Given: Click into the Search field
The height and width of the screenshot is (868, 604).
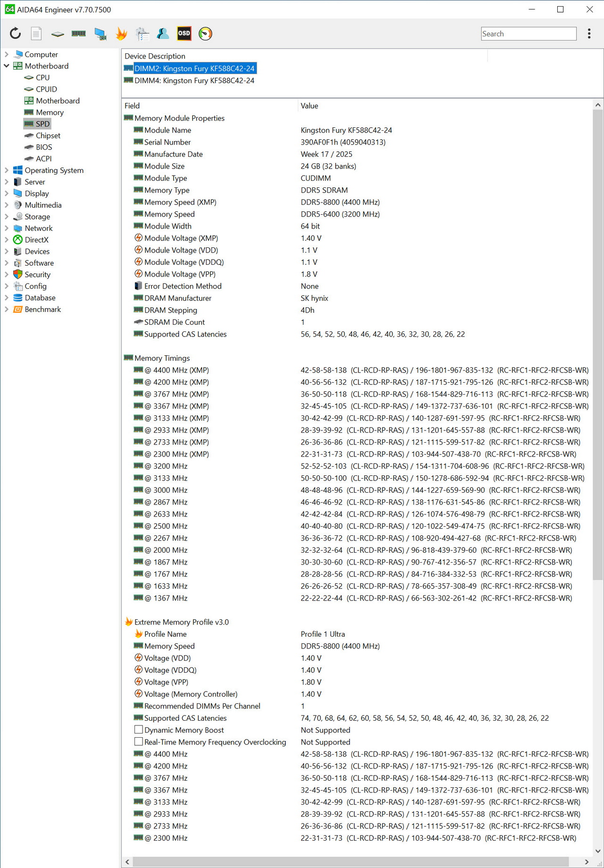Looking at the screenshot, I should pyautogui.click(x=528, y=34).
